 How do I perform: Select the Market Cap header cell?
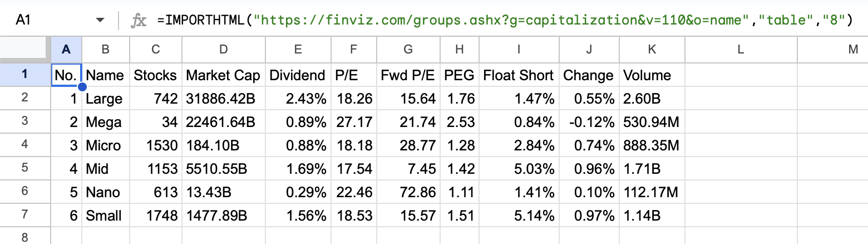pyautogui.click(x=223, y=75)
